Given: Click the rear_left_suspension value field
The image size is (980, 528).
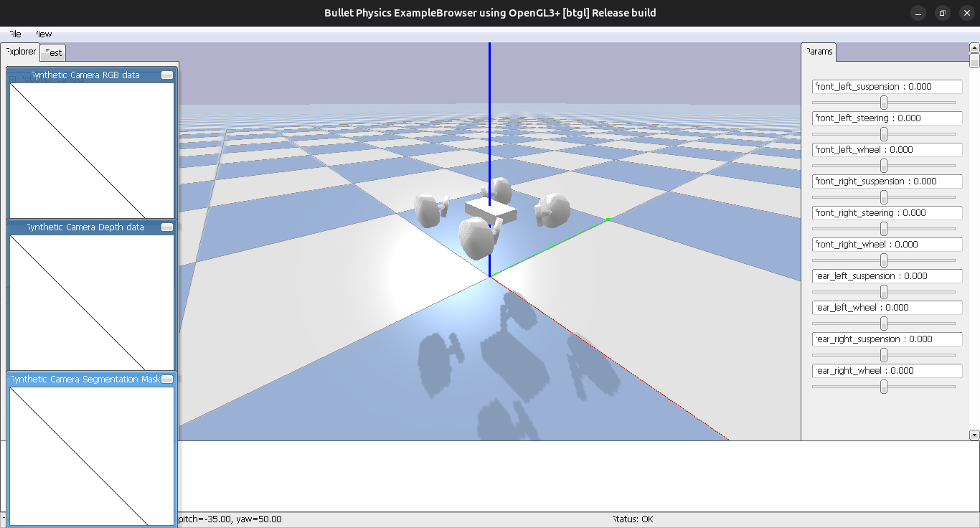Looking at the screenshot, I should (887, 276).
